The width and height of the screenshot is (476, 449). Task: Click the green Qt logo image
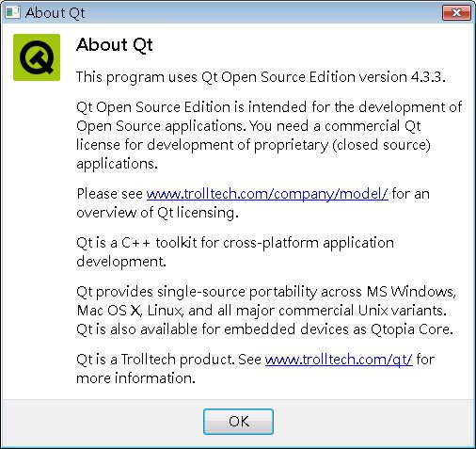click(37, 57)
